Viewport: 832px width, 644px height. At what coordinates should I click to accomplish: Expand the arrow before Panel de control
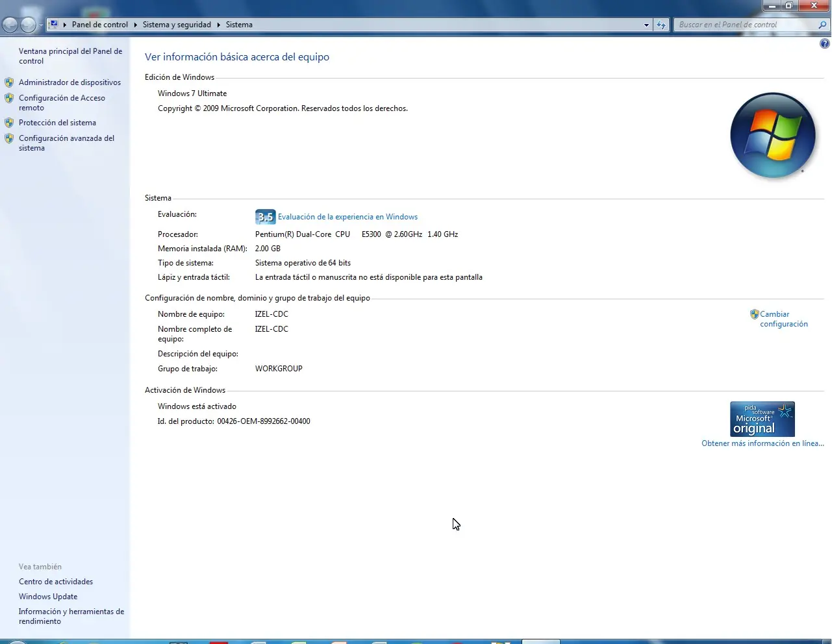point(65,25)
